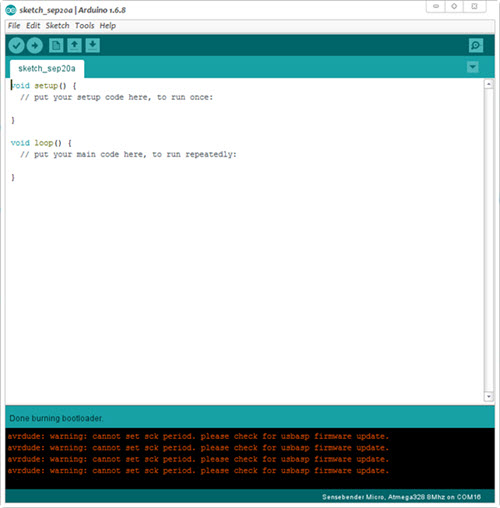The width and height of the screenshot is (500, 508).
Task: Click the 'put your setup code here' comment
Action: click(116, 97)
